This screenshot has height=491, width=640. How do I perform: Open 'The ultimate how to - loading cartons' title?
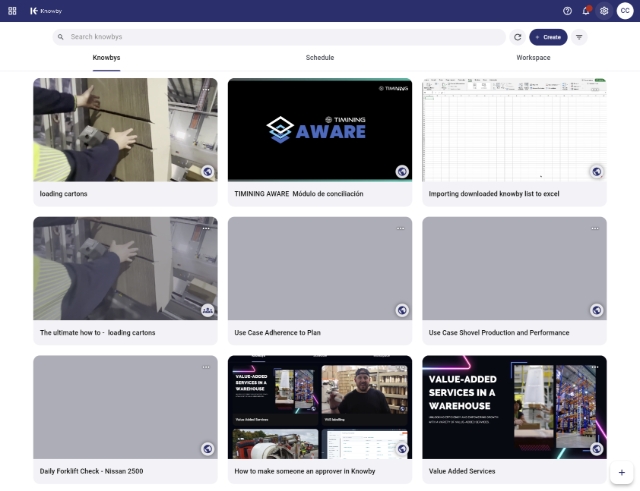click(x=98, y=333)
